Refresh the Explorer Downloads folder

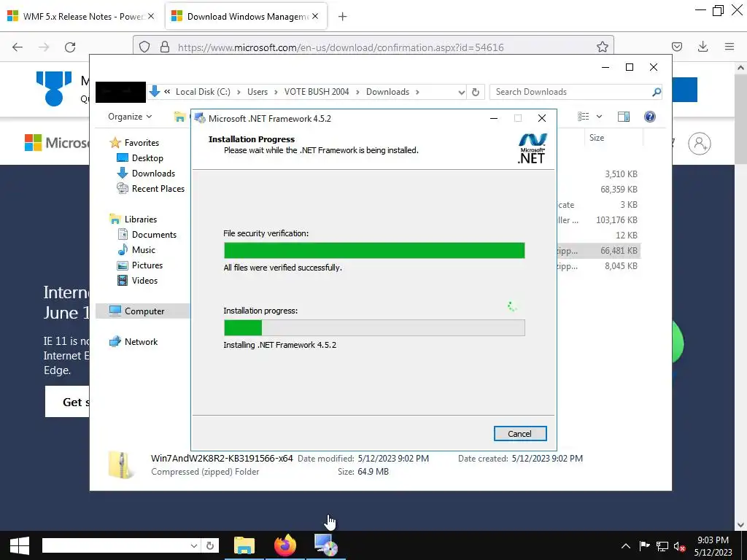[x=476, y=92]
